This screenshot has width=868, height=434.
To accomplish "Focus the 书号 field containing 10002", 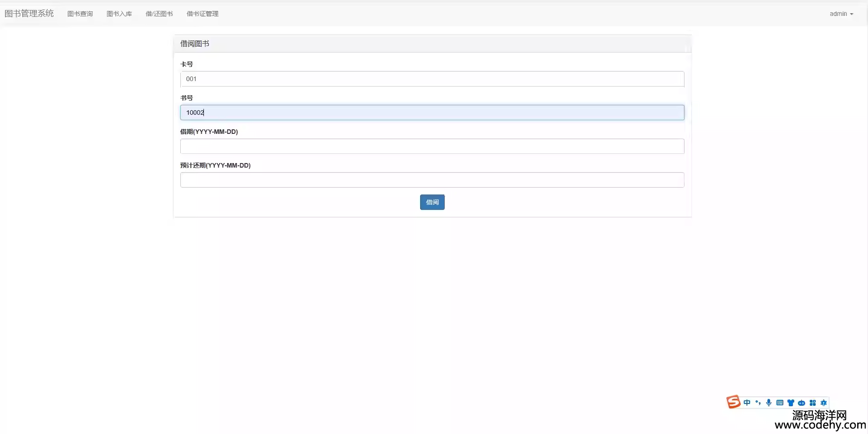I will 432,112.
